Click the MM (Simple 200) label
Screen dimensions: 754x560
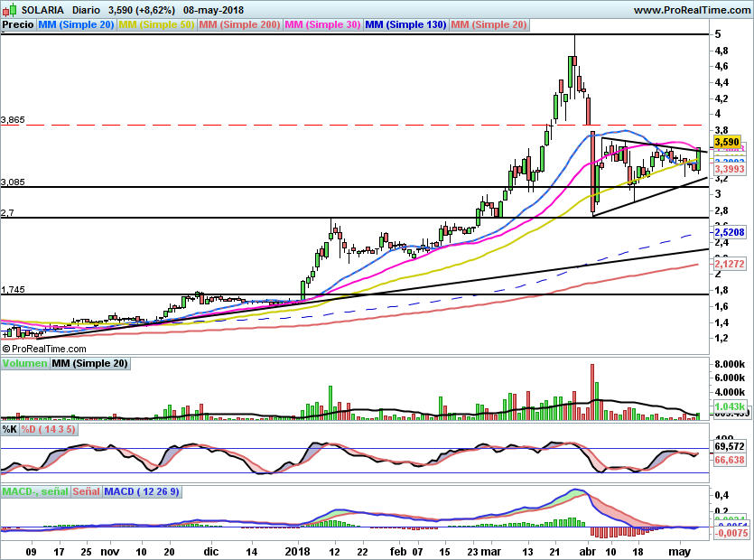pos(239,24)
